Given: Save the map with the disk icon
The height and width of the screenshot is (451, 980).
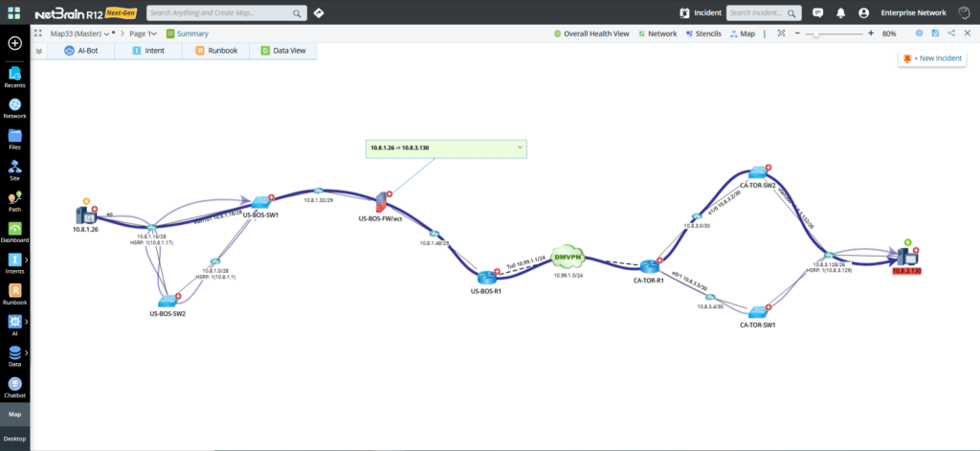Looking at the screenshot, I should [x=935, y=34].
